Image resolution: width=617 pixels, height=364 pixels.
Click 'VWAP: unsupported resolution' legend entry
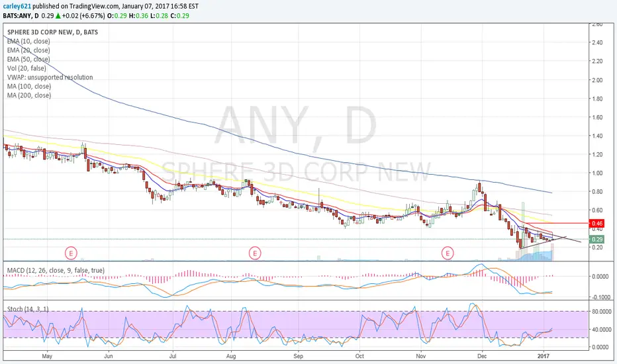[x=50, y=77]
